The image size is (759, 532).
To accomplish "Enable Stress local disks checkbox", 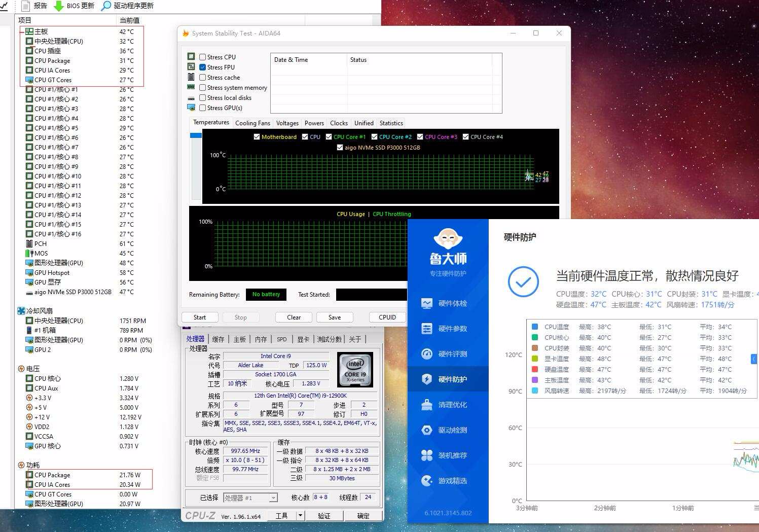I will 203,97.
